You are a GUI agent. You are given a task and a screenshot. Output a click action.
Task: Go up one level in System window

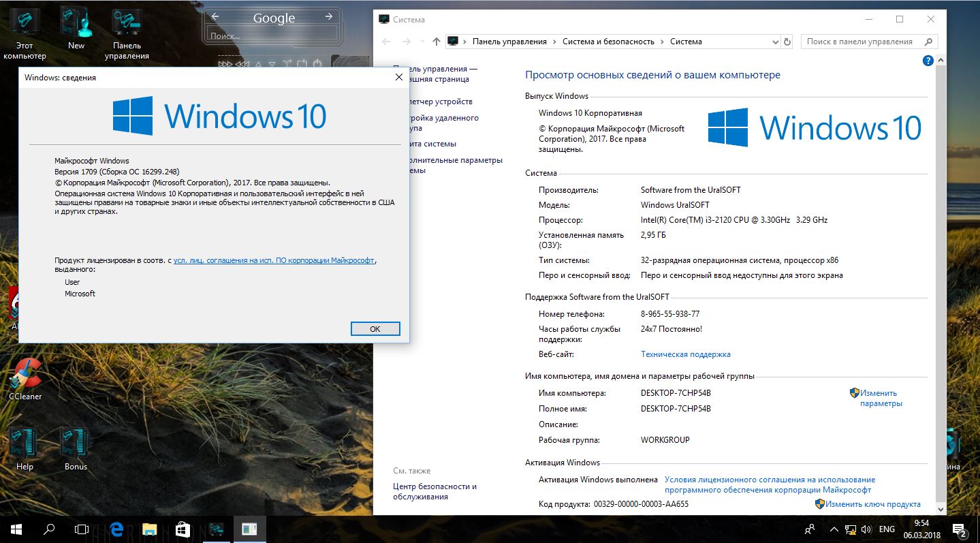[x=437, y=42]
